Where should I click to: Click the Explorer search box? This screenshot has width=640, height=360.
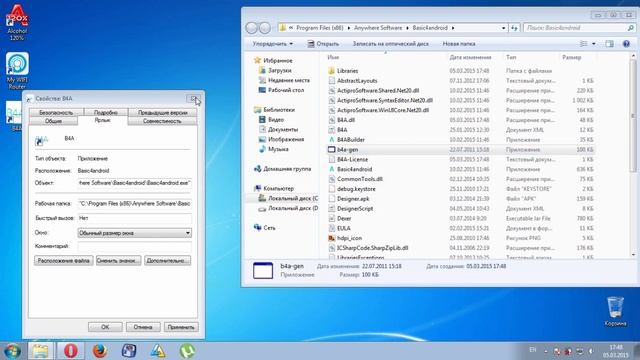579,28
